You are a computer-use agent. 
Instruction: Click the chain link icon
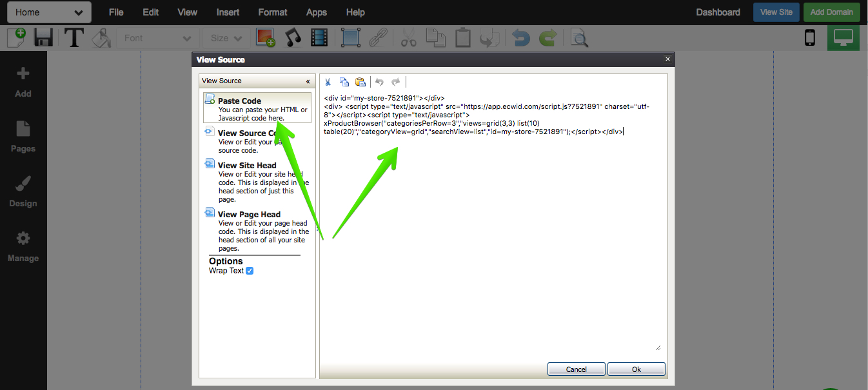(x=377, y=37)
